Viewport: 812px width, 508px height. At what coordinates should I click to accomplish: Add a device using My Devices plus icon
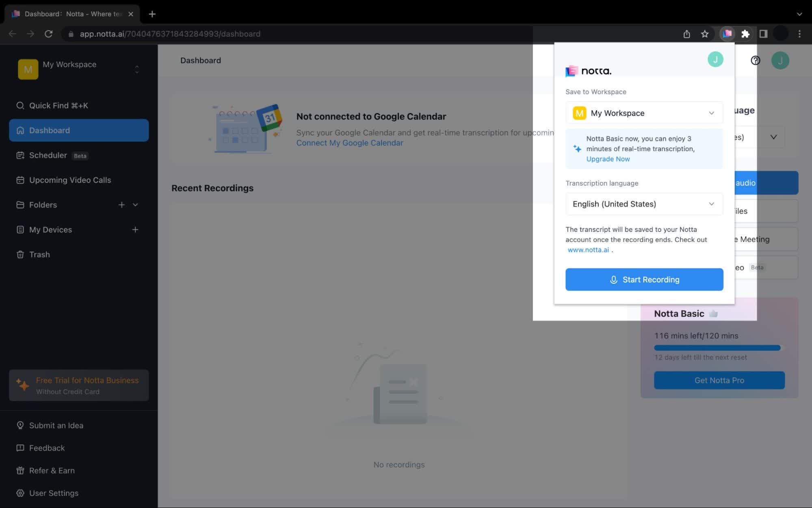pyautogui.click(x=135, y=229)
